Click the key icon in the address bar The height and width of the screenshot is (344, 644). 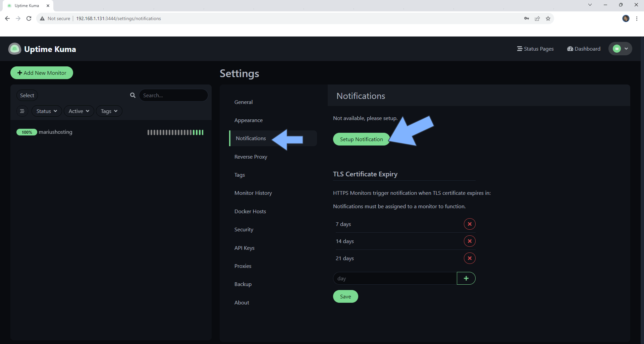pos(527,18)
